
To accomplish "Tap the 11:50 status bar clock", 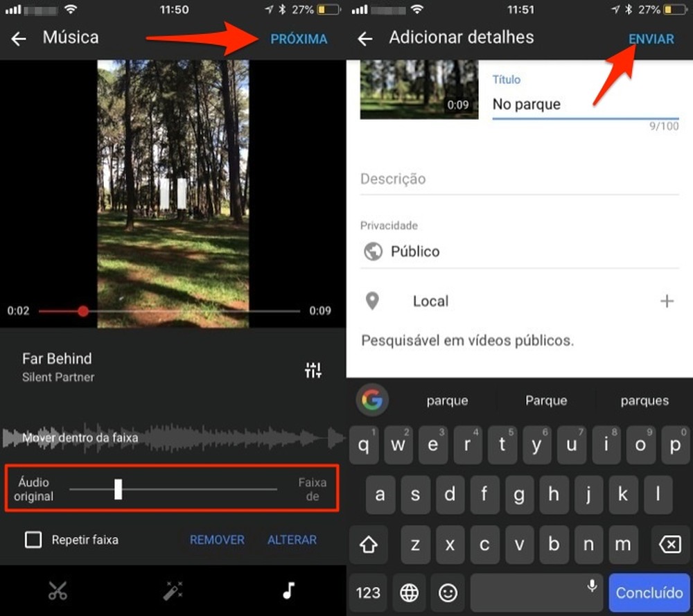I will [174, 9].
